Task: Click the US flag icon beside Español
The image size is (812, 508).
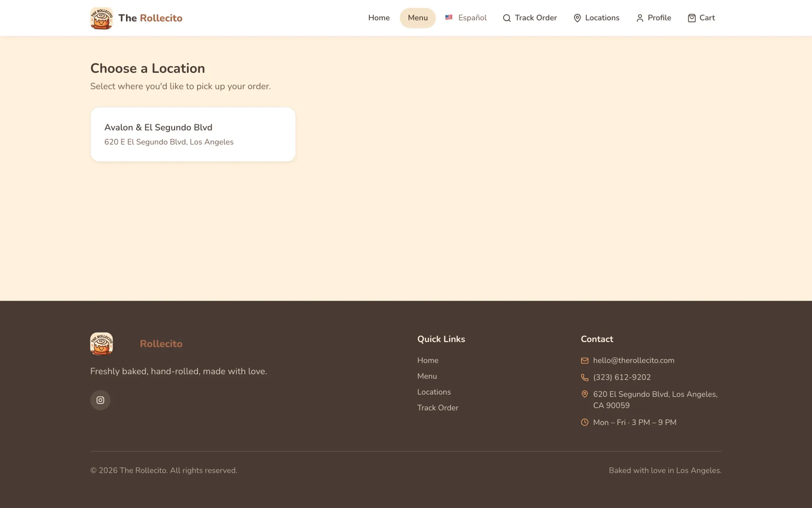Action: (x=449, y=17)
